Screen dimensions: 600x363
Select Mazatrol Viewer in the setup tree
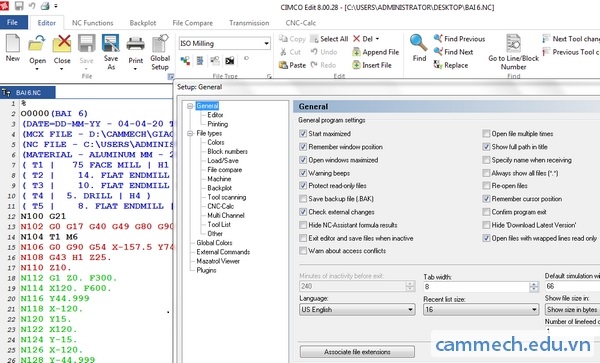coord(218,261)
